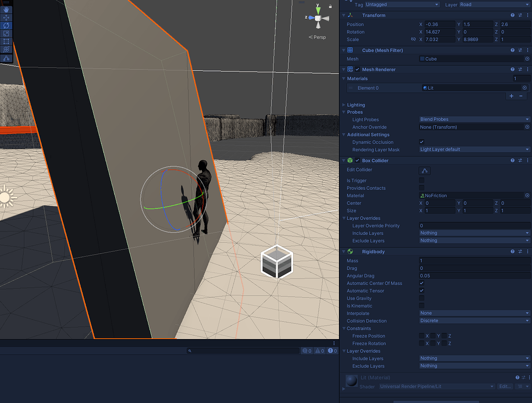Screen dimensions: 532x403
Task: Toggle console info message count filter
Action: [307, 351]
